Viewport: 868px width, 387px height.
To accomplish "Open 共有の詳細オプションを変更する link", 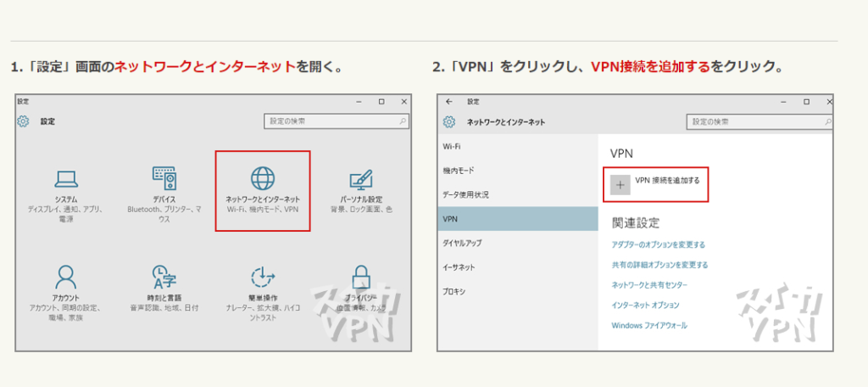I will tap(659, 265).
